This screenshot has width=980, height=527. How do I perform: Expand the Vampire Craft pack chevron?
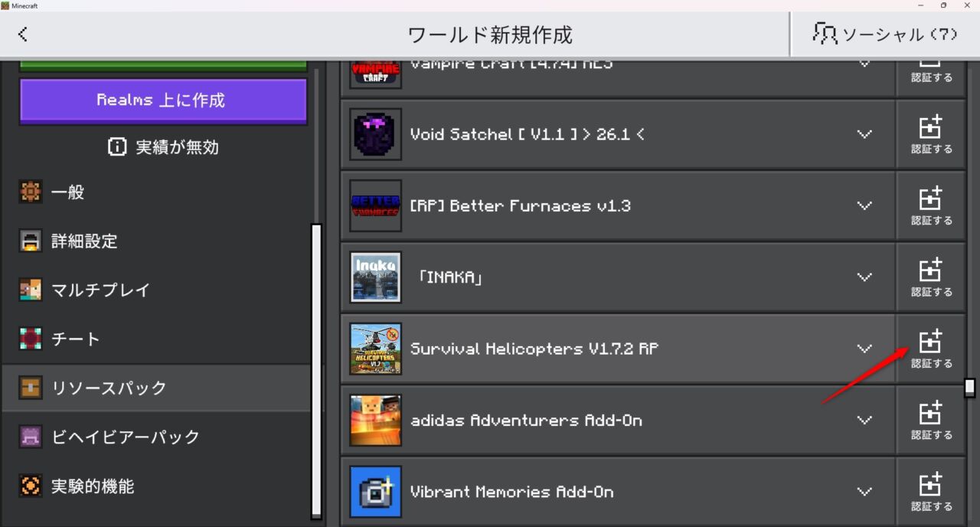click(864, 64)
